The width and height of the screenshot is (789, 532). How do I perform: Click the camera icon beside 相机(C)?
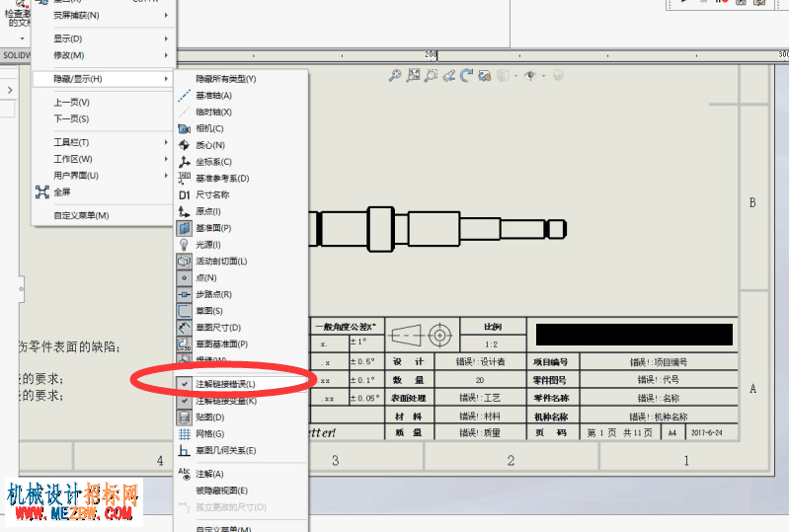point(185,128)
